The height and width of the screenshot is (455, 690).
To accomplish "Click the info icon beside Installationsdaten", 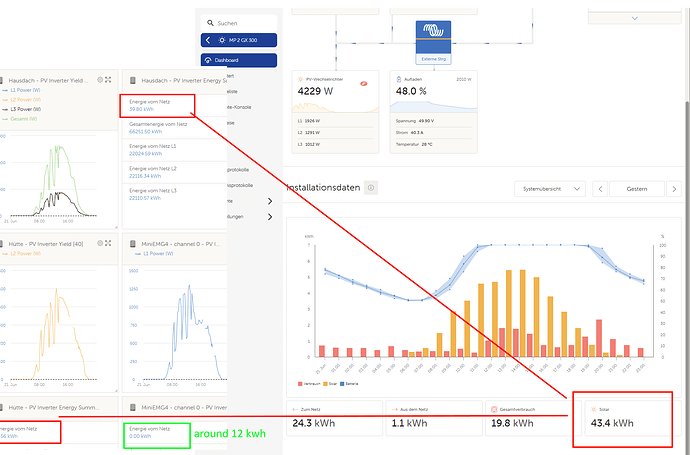I will (x=371, y=188).
